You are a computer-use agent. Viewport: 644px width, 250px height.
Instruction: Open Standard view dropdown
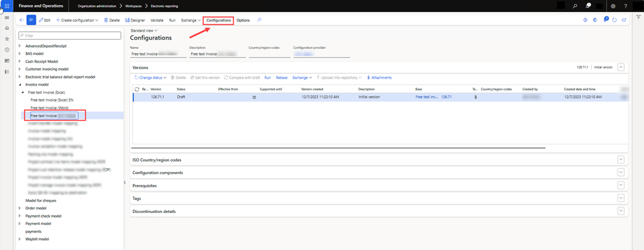click(144, 30)
